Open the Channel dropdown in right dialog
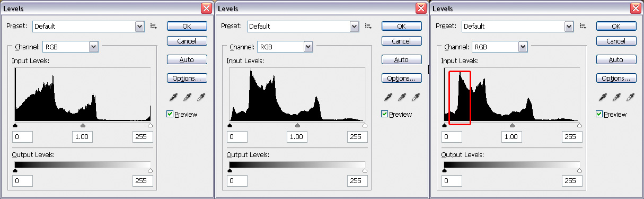Image resolution: width=644 pixels, height=199 pixels. pos(500,47)
